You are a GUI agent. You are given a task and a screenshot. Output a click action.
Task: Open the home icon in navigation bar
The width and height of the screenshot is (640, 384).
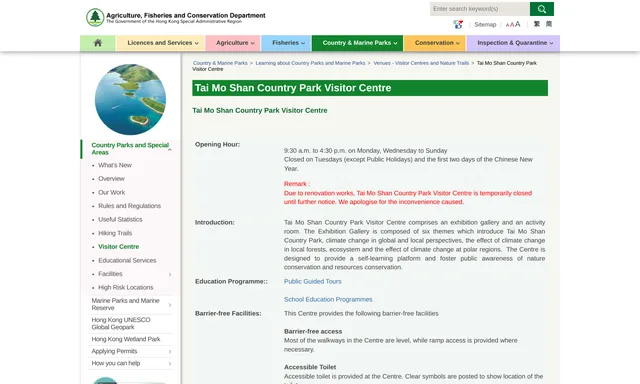click(x=98, y=43)
